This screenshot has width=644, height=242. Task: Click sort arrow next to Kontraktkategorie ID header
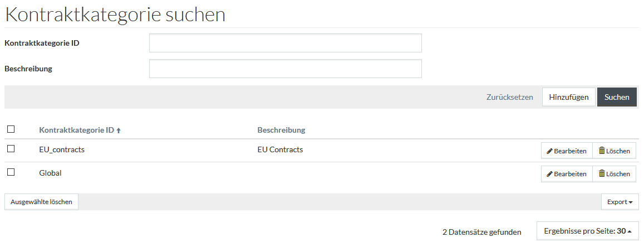(x=119, y=130)
